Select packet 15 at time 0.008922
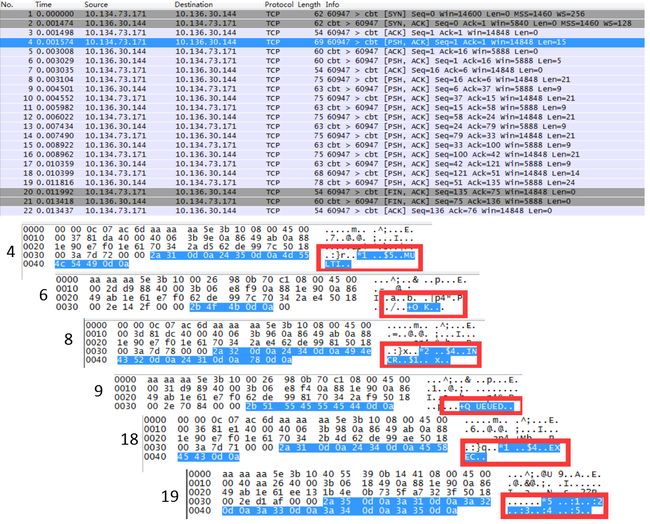The height and width of the screenshot is (524, 650). (x=322, y=145)
